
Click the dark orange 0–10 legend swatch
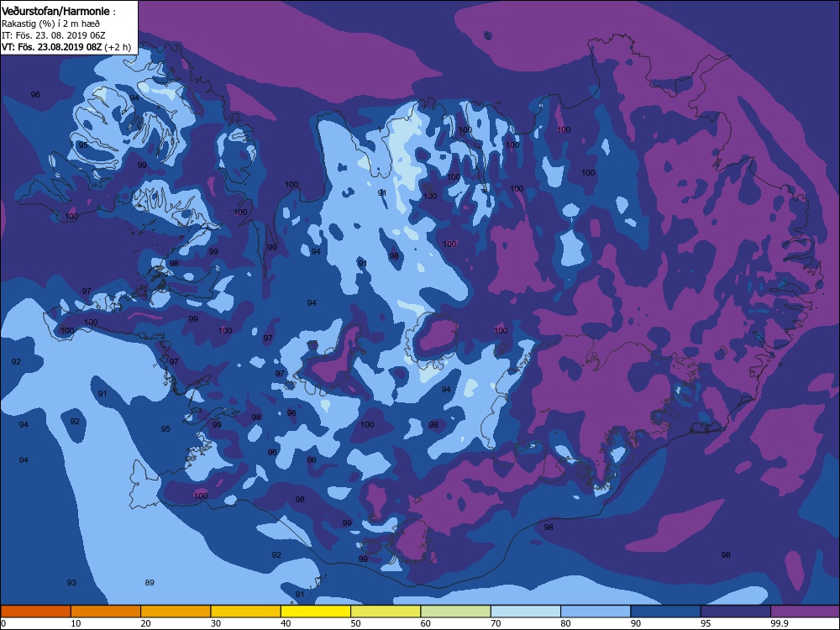coord(35,612)
